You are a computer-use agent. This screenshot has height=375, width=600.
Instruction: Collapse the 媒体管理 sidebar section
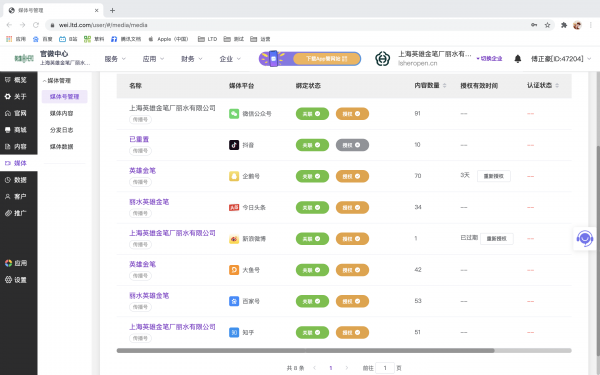coord(57,80)
